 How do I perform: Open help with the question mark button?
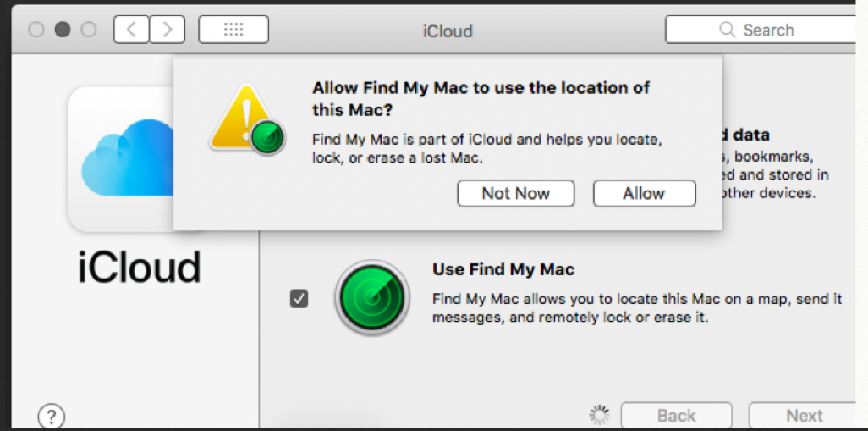coord(51,416)
